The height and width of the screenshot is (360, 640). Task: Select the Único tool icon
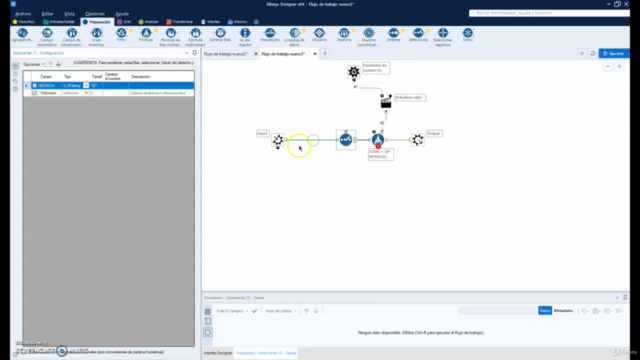coord(468,33)
